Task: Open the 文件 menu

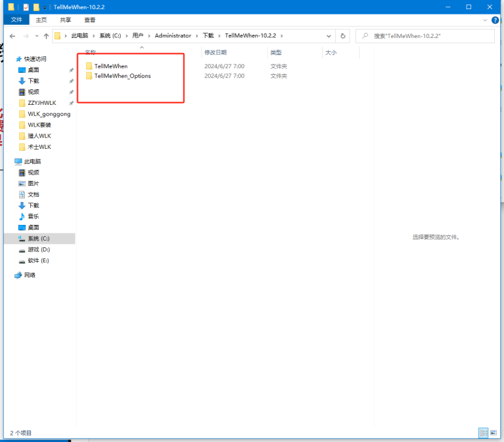Action: 17,20
